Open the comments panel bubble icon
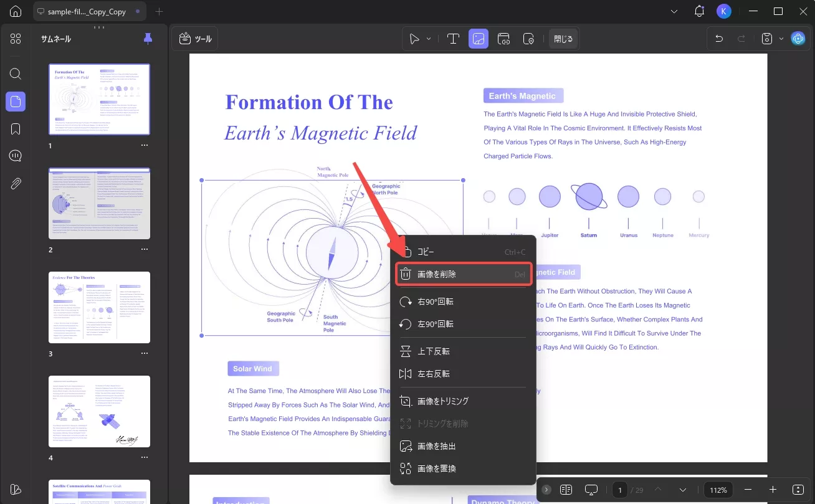 (16, 156)
